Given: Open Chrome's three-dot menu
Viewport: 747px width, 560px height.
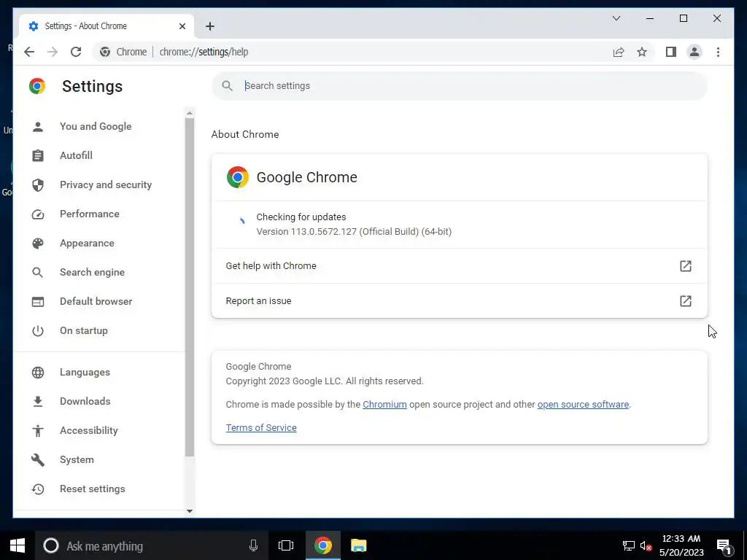Looking at the screenshot, I should [718, 52].
